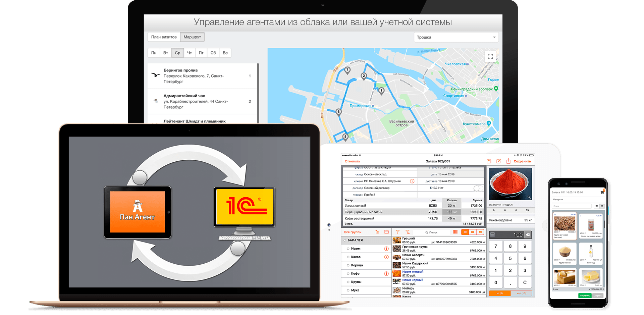Viewport: 644px width, 315px height.
Task: Open the Крупа гречневая (весовая) product card
Action: pyautogui.click(x=565, y=226)
